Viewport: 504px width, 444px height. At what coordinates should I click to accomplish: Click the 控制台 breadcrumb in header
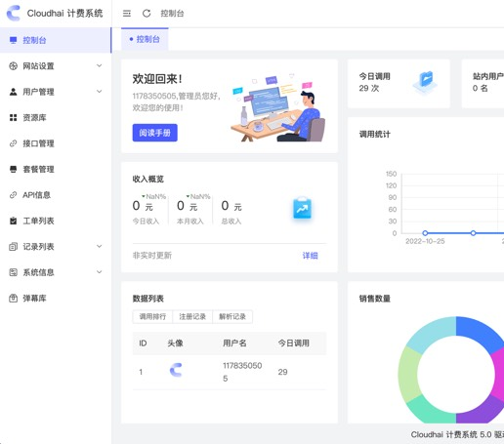pyautogui.click(x=172, y=14)
